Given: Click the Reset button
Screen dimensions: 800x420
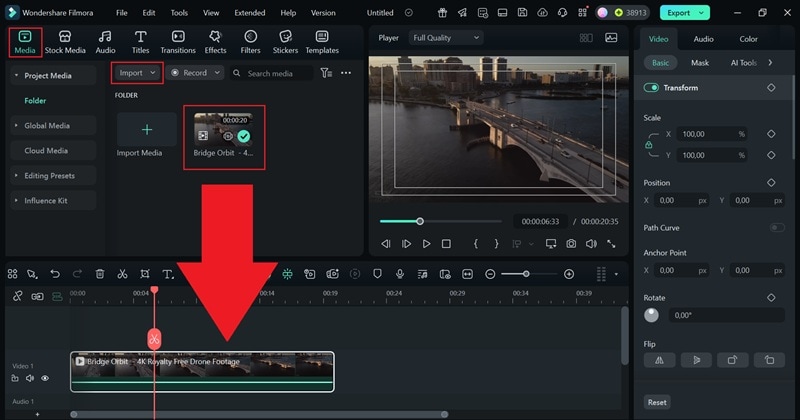Looking at the screenshot, I should point(657,402).
